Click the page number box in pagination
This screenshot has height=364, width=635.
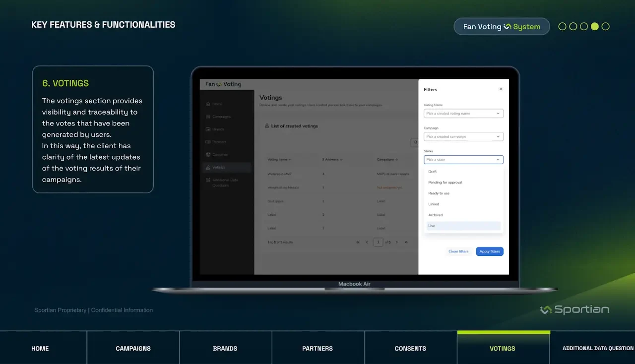tap(378, 243)
